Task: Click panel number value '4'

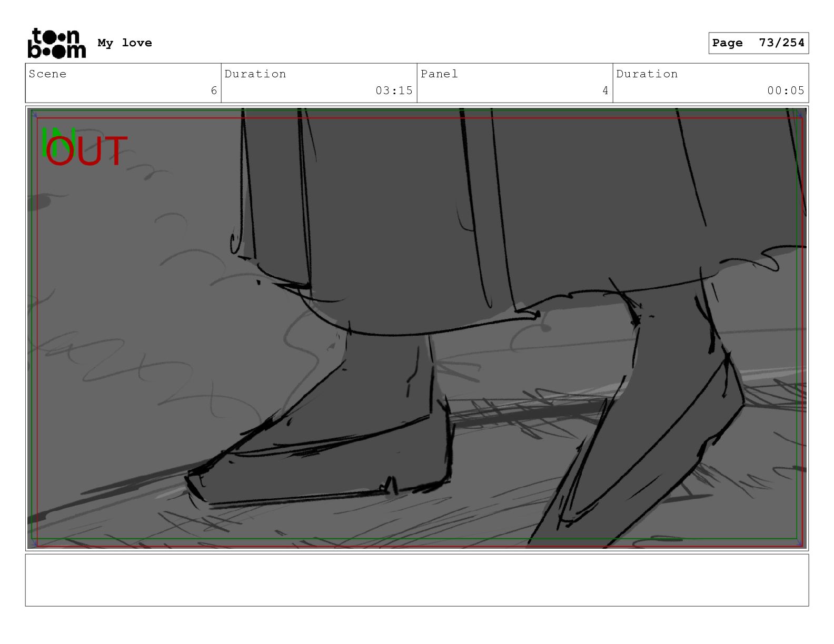Action: pyautogui.click(x=605, y=90)
